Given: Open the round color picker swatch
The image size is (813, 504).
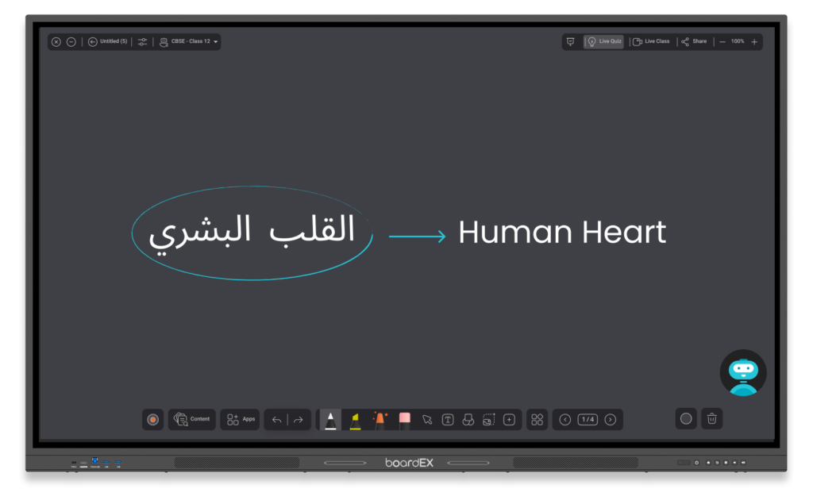Looking at the screenshot, I should [x=686, y=419].
